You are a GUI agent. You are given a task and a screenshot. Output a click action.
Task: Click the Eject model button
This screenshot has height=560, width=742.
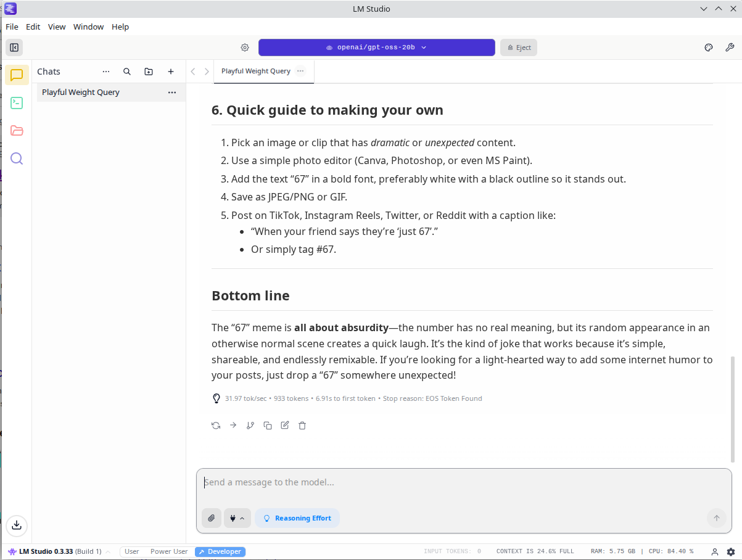click(518, 47)
